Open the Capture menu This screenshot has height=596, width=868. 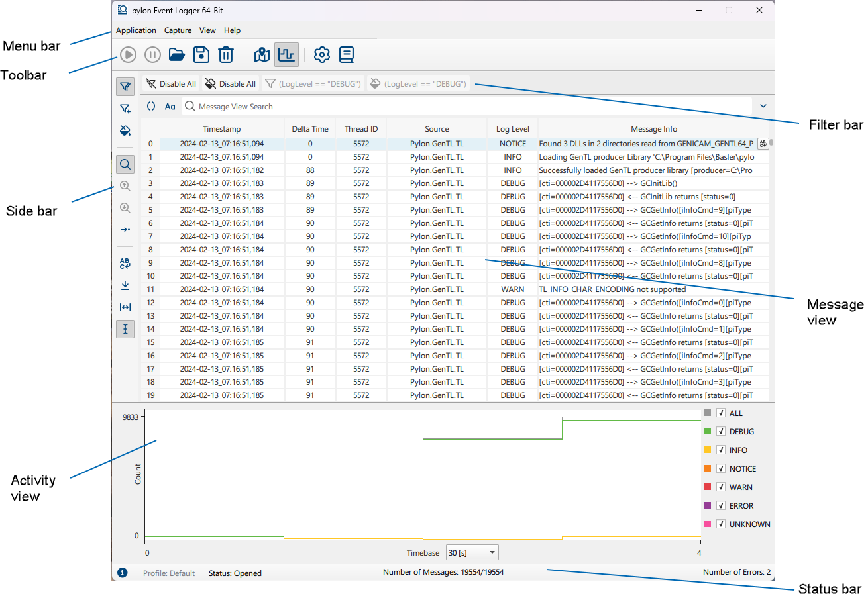[x=178, y=30]
